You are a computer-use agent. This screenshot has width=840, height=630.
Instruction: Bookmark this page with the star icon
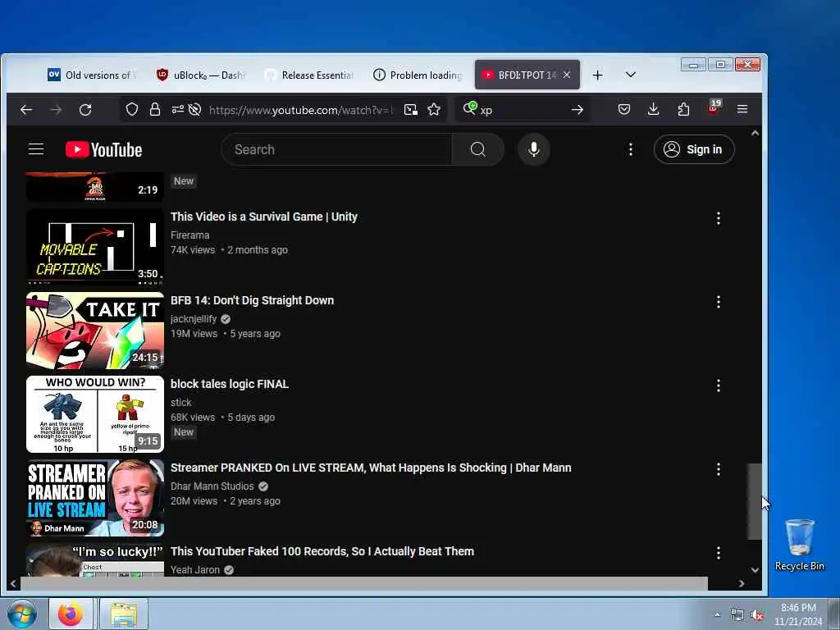coord(434,110)
